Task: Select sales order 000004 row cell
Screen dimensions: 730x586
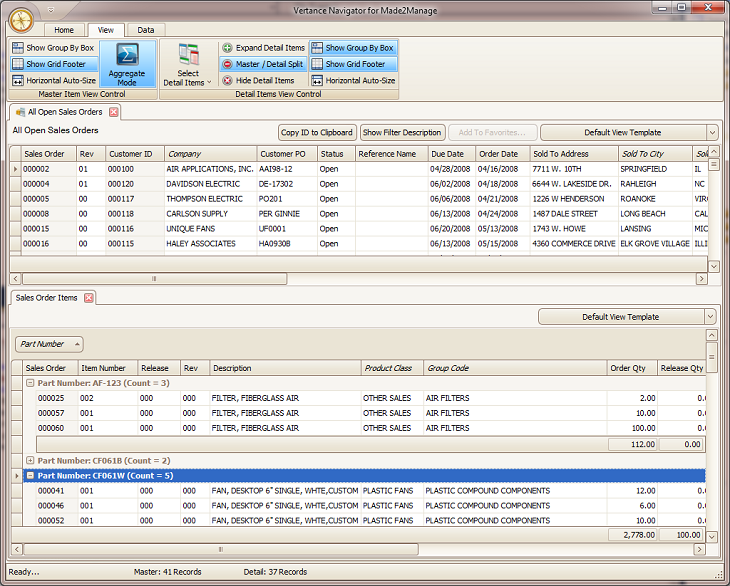Action: pos(49,184)
